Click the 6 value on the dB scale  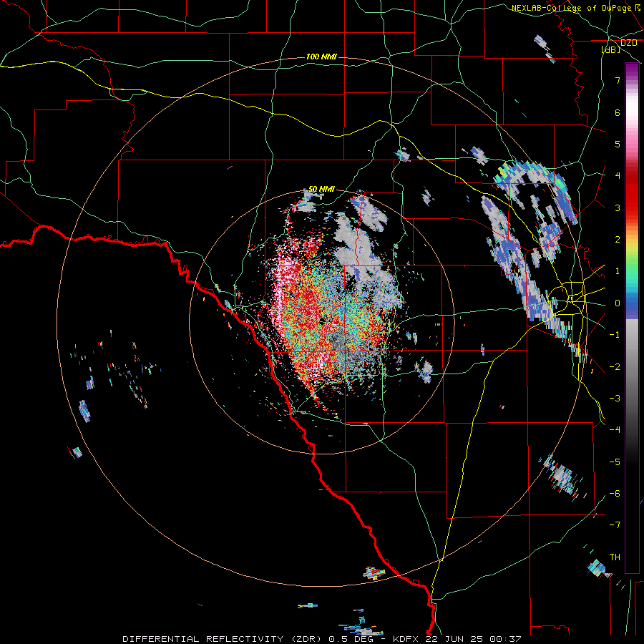pyautogui.click(x=618, y=112)
